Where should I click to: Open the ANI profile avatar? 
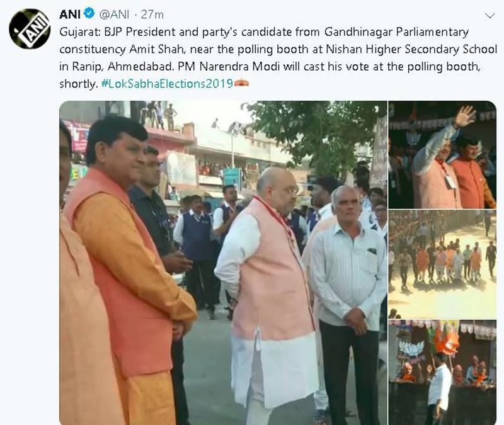[30, 28]
